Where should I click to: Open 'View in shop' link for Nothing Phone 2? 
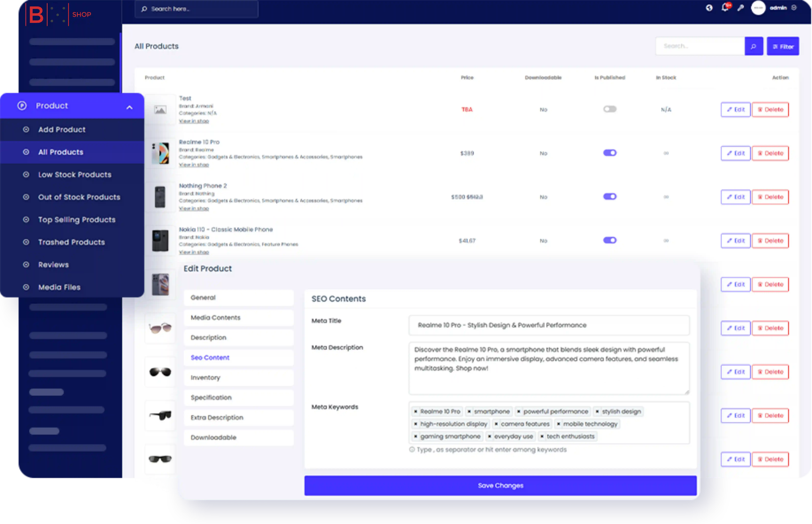coord(194,209)
